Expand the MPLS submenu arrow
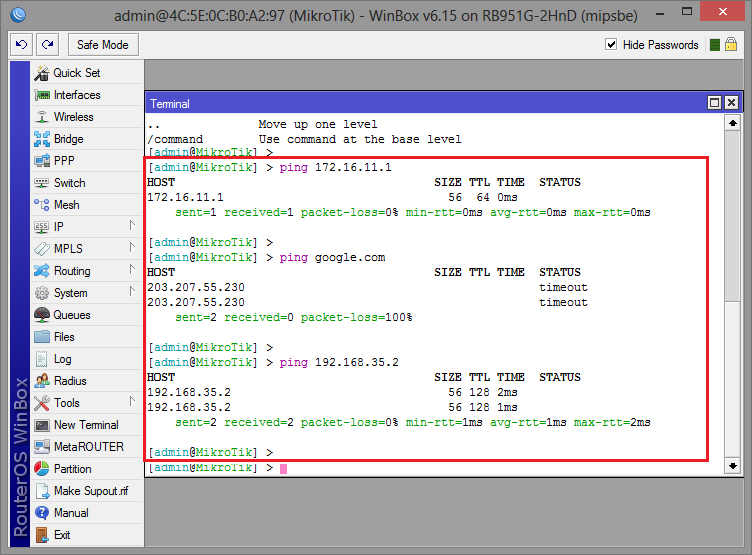This screenshot has width=752, height=555. click(x=132, y=248)
